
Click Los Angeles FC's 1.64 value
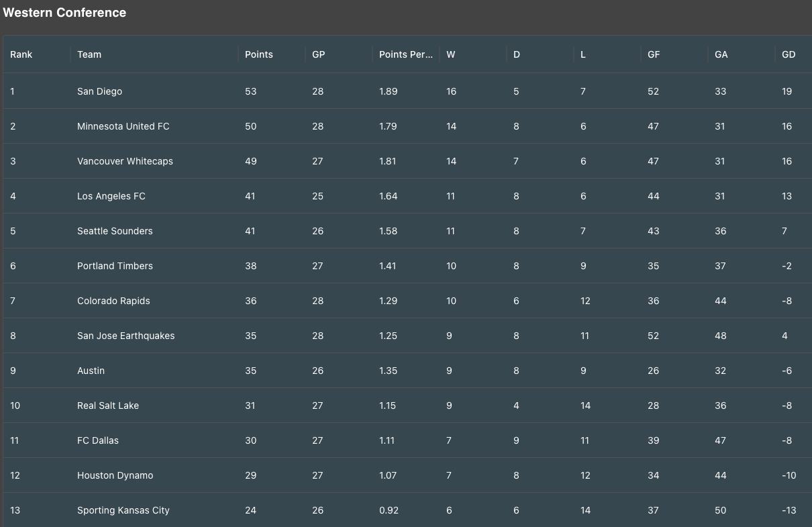389,196
